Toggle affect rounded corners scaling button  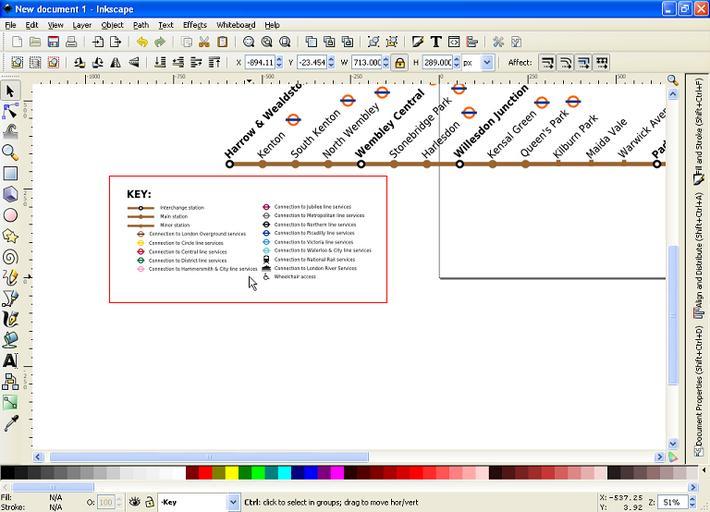click(x=566, y=62)
